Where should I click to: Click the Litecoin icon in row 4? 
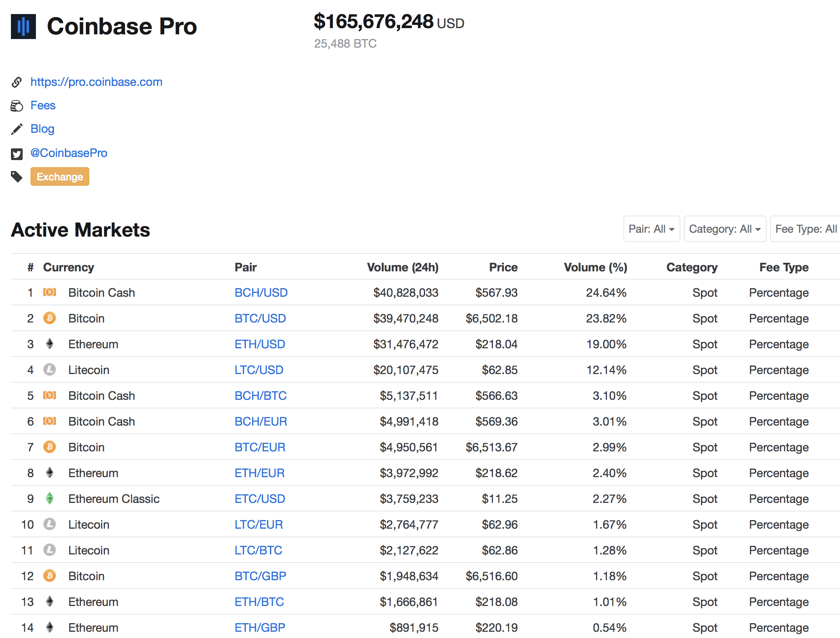[50, 370]
